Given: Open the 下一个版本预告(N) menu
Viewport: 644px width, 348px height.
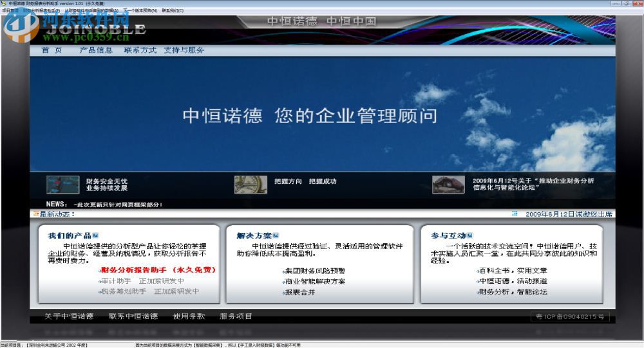Looking at the screenshot, I should (140, 11).
